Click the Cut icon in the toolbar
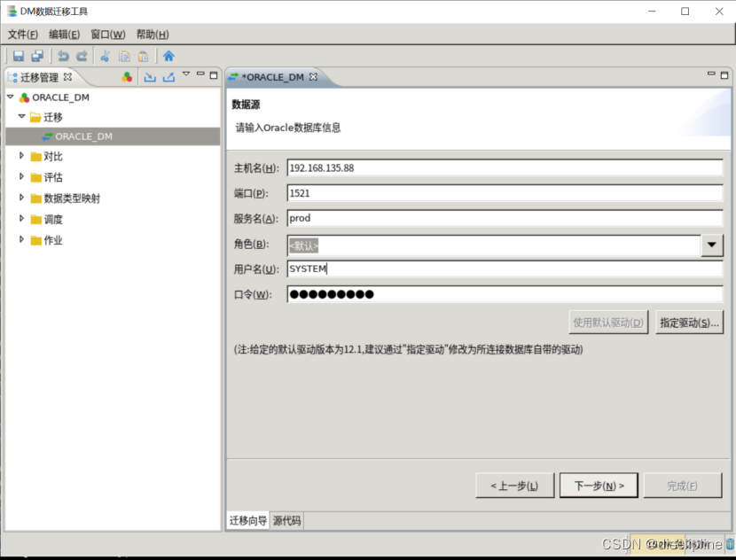This screenshot has height=560, width=736. pyautogui.click(x=106, y=55)
